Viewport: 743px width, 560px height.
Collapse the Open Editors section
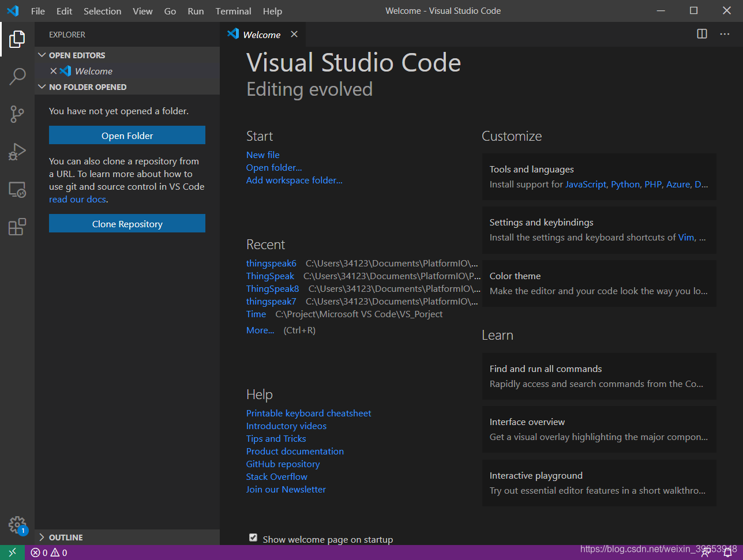pos(42,55)
